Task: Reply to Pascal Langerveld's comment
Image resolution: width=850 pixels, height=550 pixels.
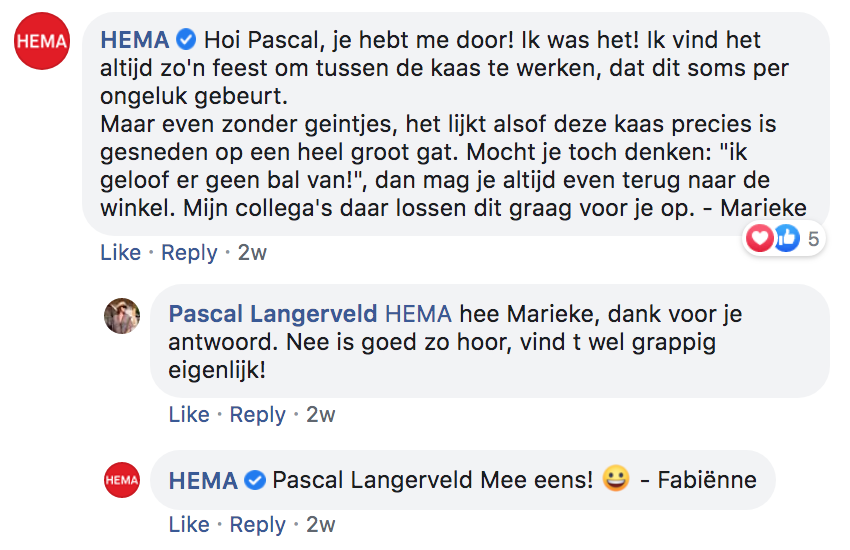Action: (258, 414)
